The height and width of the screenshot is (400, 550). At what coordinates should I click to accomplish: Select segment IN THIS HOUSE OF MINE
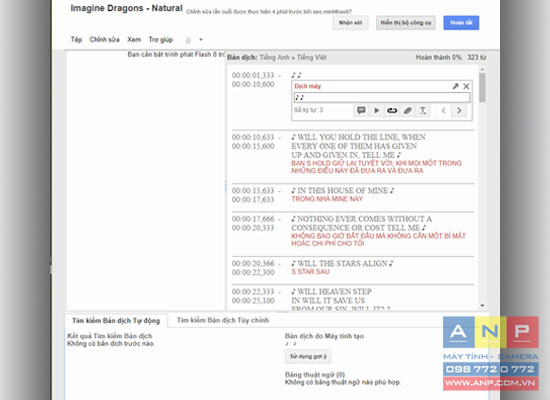tap(343, 190)
